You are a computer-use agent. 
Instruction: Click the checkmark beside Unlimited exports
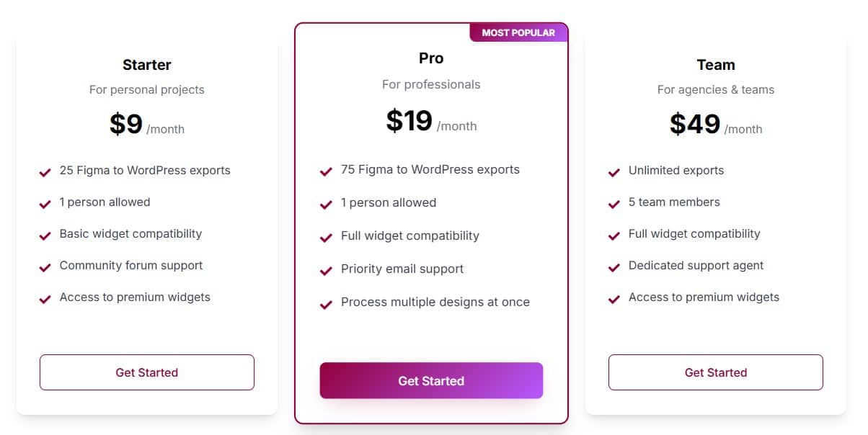point(614,171)
